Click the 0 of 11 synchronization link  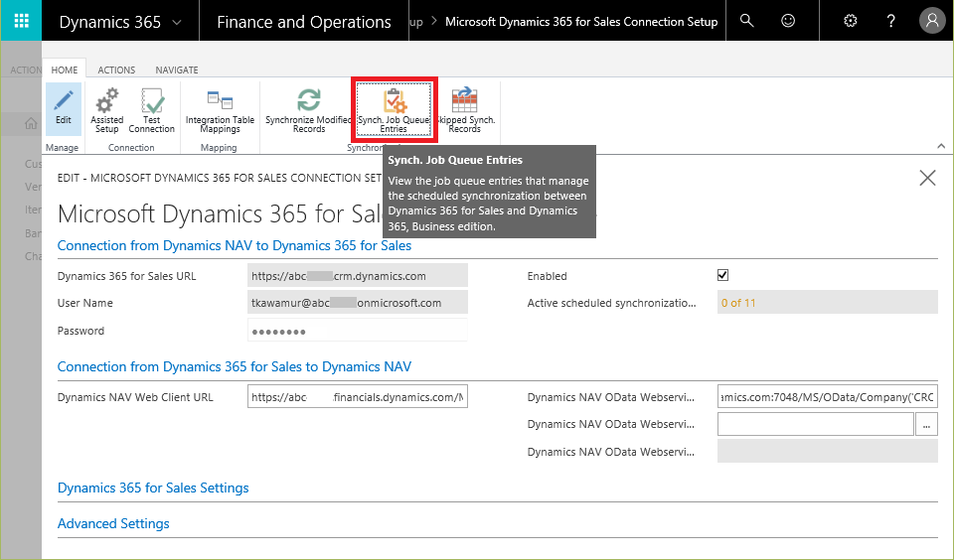pyautogui.click(x=738, y=303)
